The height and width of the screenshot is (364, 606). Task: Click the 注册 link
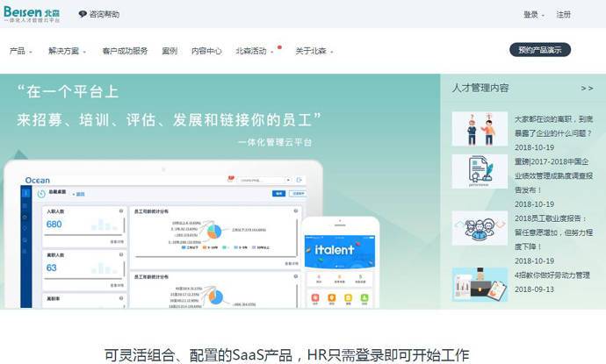pyautogui.click(x=563, y=15)
